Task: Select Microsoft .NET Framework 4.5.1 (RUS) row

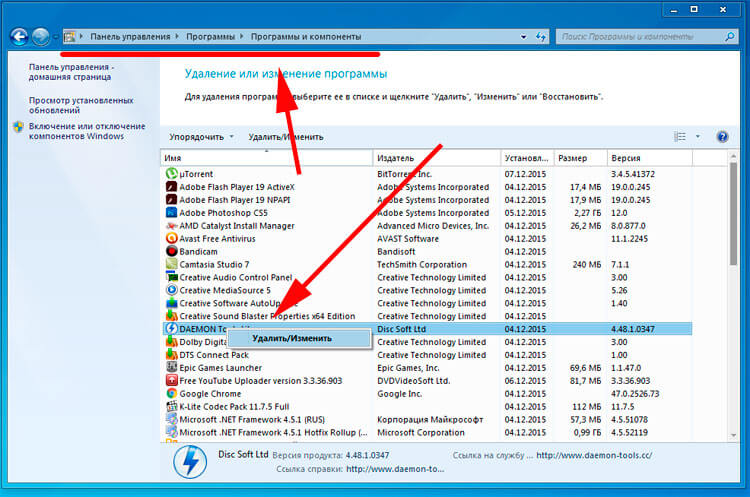Action: [426, 419]
